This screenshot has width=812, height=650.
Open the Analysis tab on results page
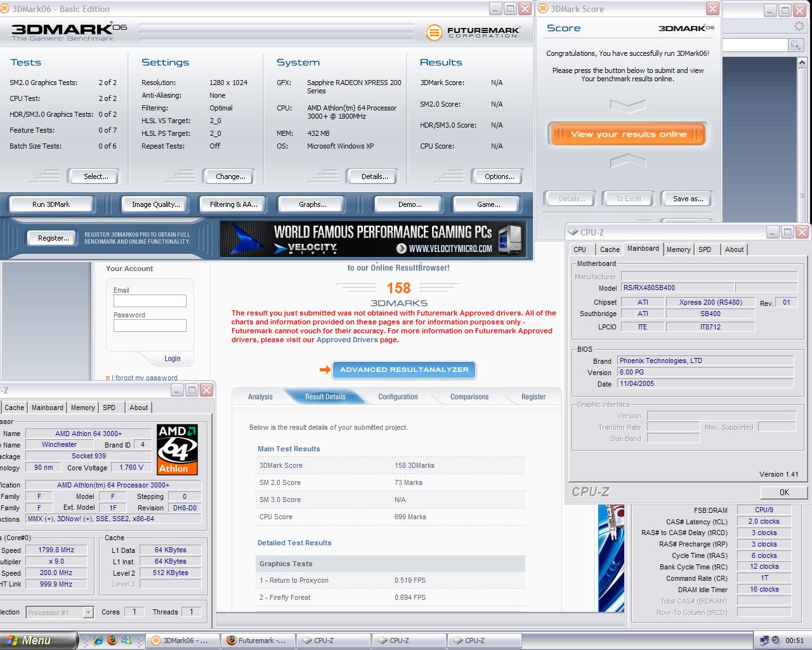(260, 397)
